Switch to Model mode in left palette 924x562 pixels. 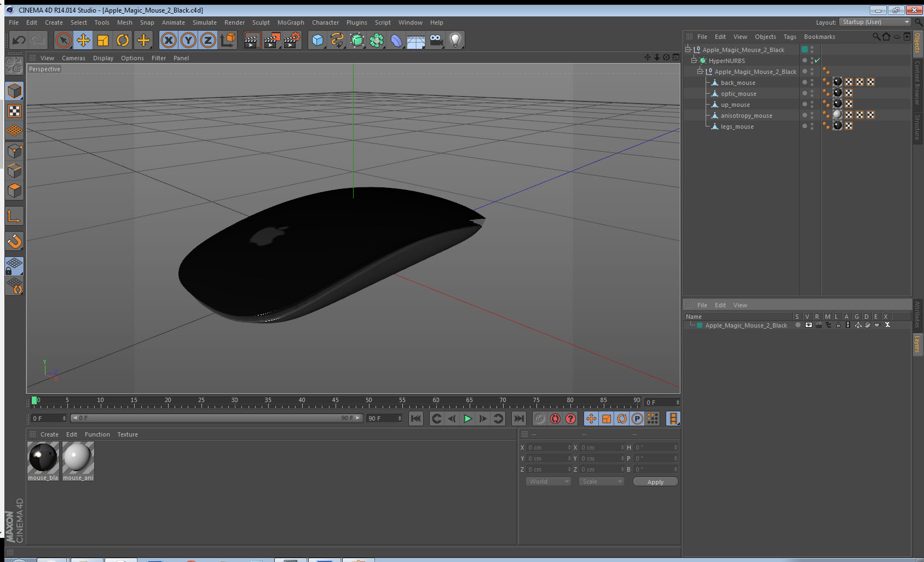click(15, 91)
